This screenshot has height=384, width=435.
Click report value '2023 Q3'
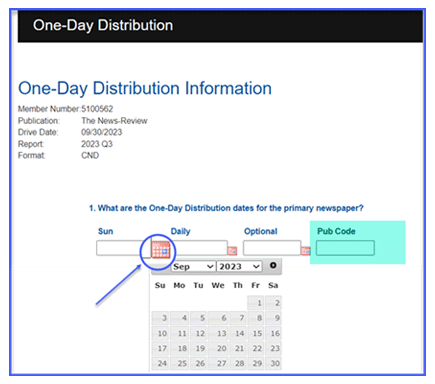97,144
